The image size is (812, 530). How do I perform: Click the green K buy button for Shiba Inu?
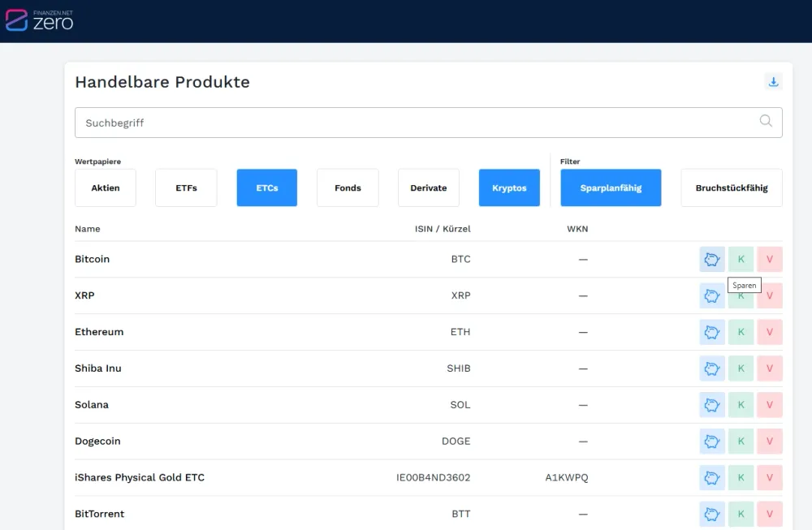pos(741,368)
